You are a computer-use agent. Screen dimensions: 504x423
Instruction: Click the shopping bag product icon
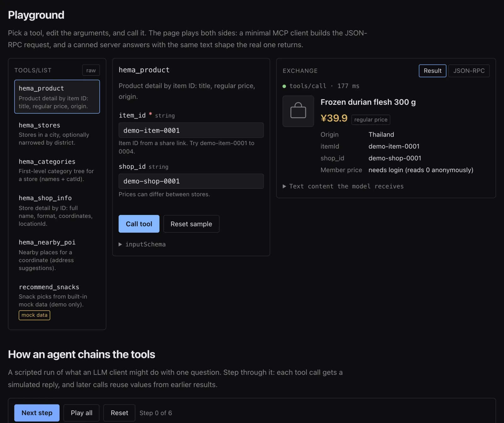298,111
